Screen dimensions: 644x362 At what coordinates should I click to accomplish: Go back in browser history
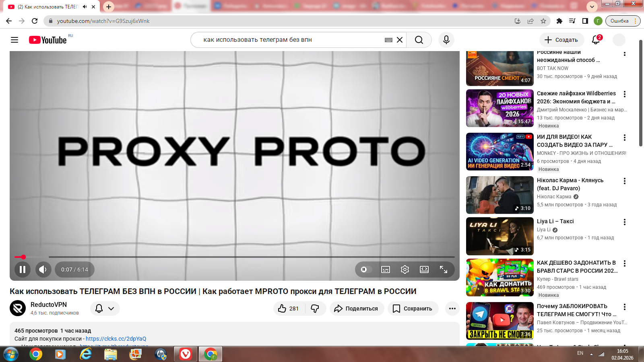(x=9, y=21)
